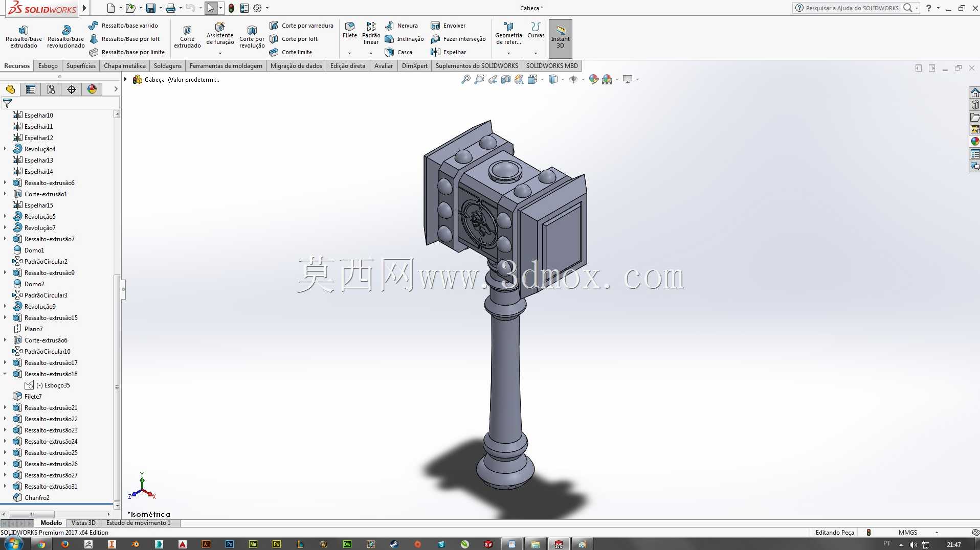The width and height of the screenshot is (980, 550).
Task: Select the Casca tool
Action: tap(398, 52)
